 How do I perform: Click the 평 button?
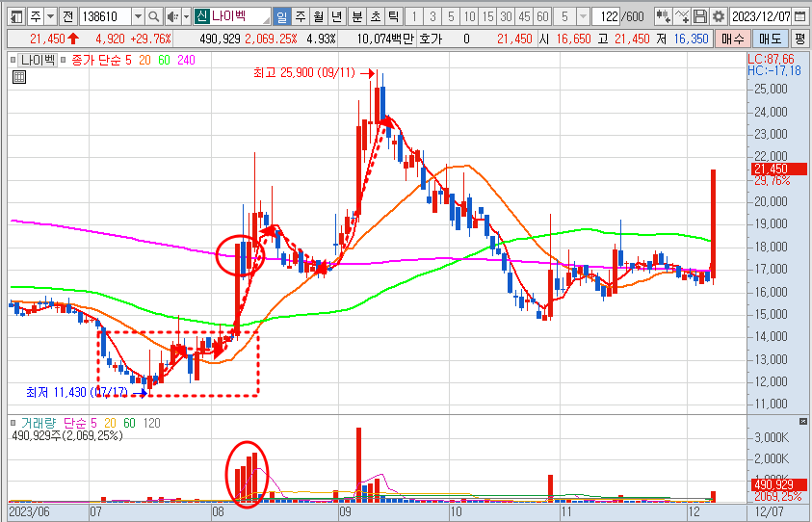800,39
